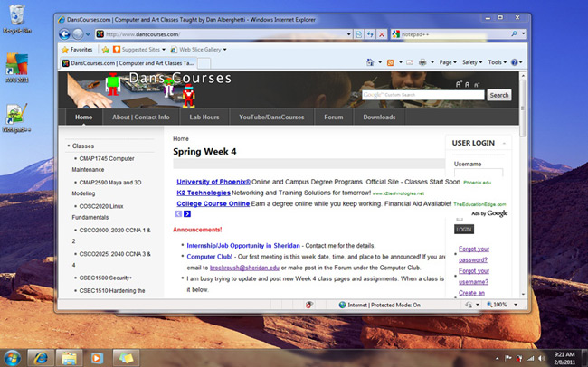Open the Forum navigation item
588x367 pixels.
tap(334, 117)
